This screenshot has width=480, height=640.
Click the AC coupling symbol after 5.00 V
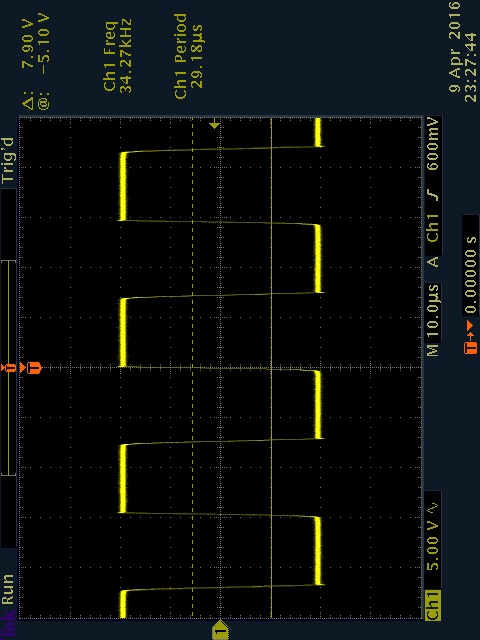(x=433, y=507)
